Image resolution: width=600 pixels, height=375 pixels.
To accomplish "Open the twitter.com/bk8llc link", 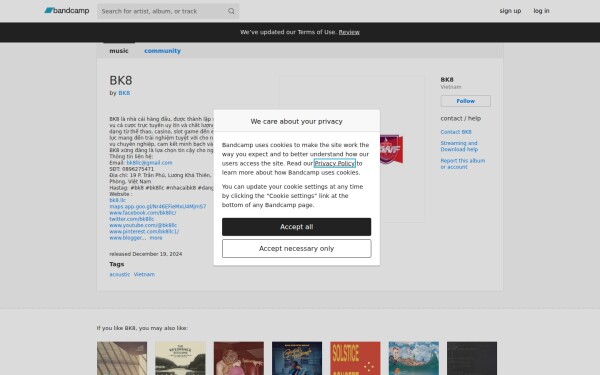I will coord(132,219).
